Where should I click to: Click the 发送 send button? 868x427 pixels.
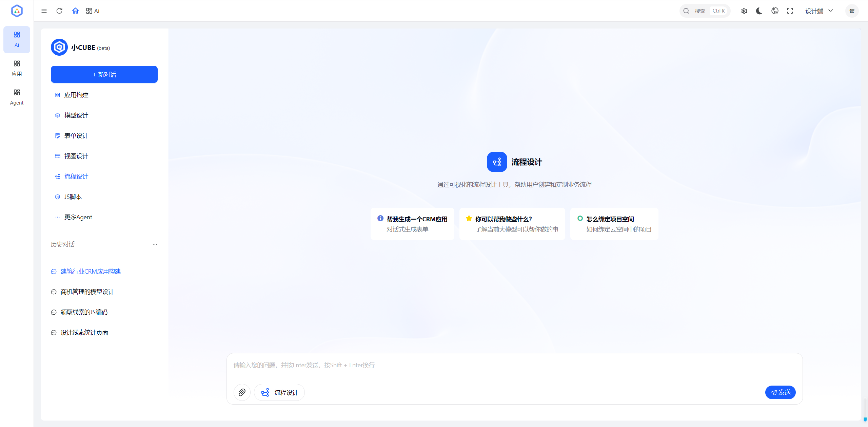pyautogui.click(x=780, y=392)
